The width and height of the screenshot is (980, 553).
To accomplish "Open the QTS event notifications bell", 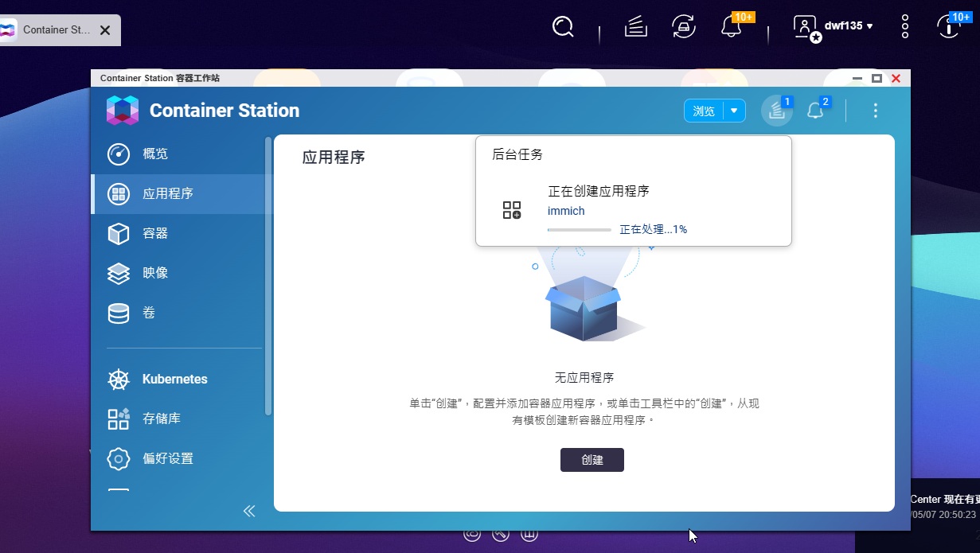I will [x=732, y=27].
